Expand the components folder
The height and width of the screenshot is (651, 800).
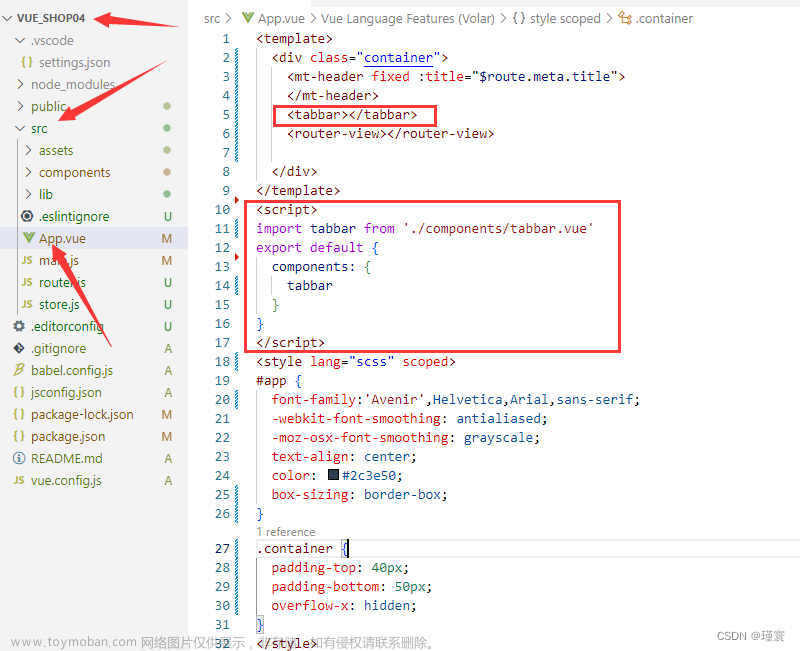[29, 172]
